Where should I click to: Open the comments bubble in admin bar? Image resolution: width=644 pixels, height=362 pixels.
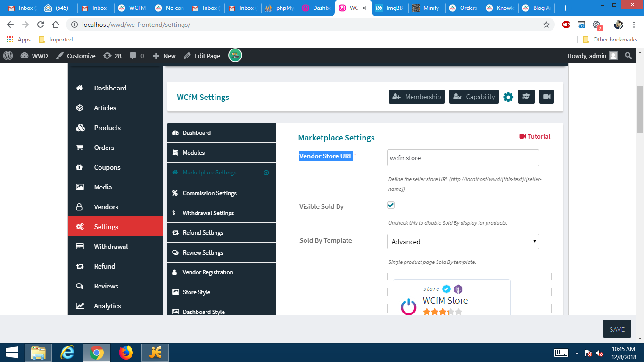(137, 56)
